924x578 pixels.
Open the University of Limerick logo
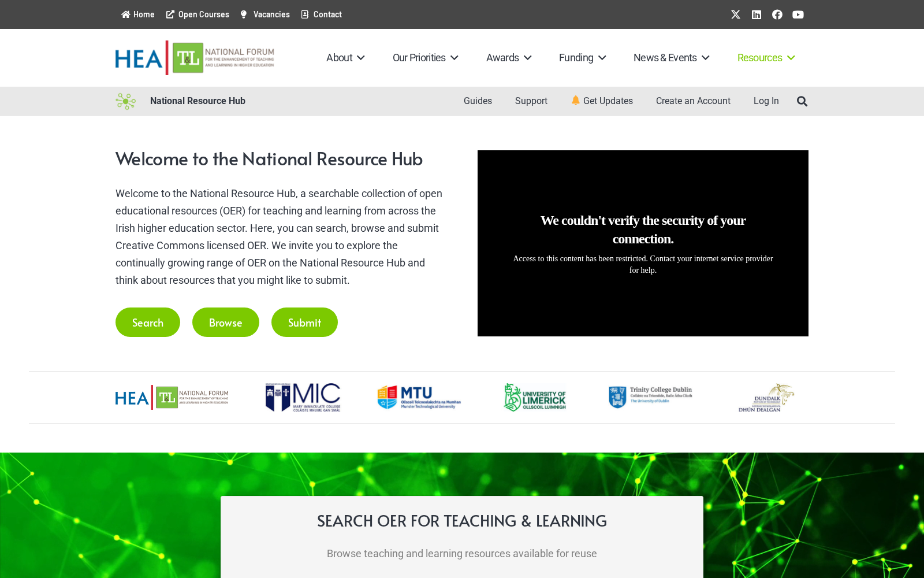[x=535, y=397]
